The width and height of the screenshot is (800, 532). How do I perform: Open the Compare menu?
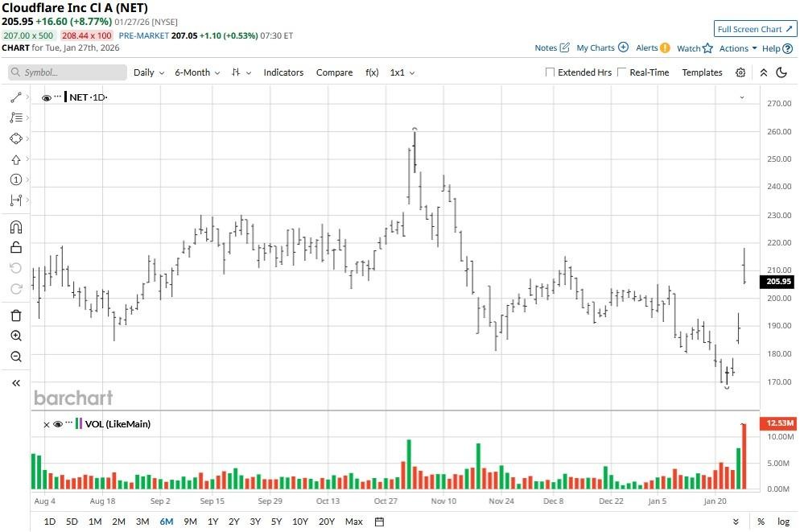point(334,72)
